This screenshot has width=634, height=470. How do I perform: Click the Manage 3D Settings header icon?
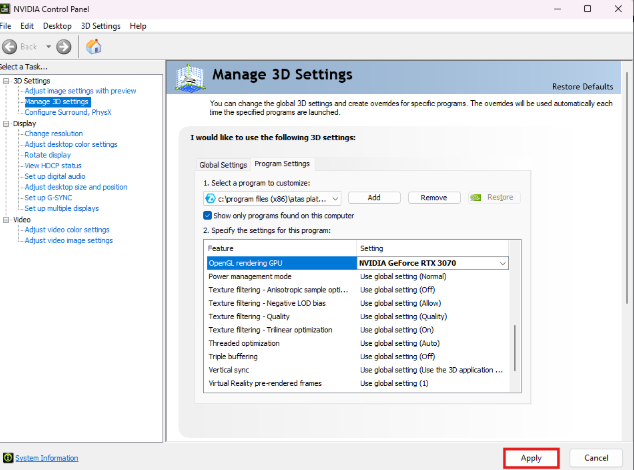pos(190,77)
